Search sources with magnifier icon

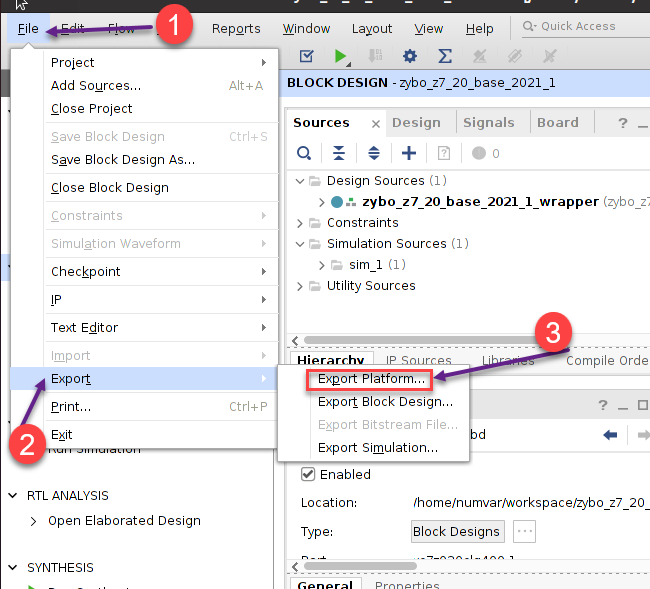(x=304, y=153)
